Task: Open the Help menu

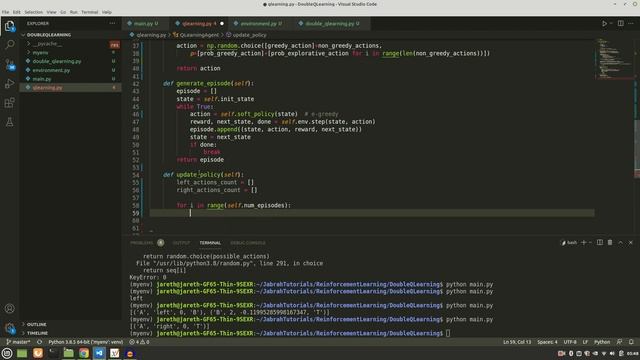Action: click(107, 12)
